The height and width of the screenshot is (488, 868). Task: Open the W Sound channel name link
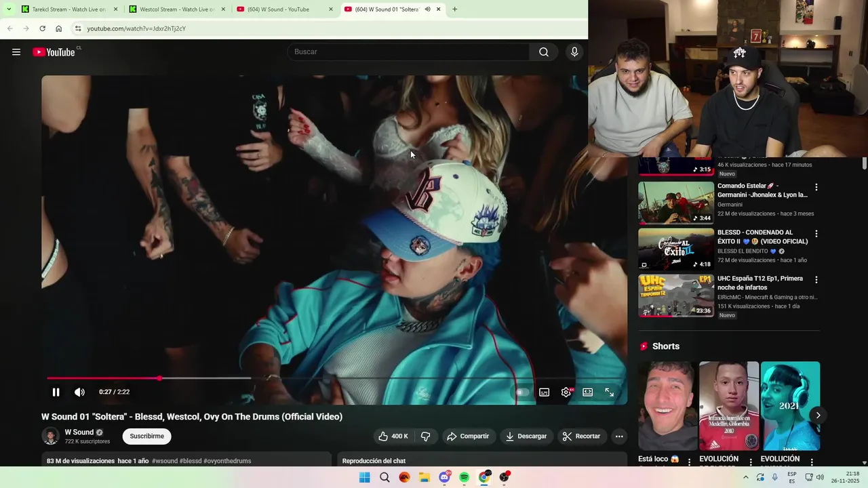pyautogui.click(x=79, y=432)
